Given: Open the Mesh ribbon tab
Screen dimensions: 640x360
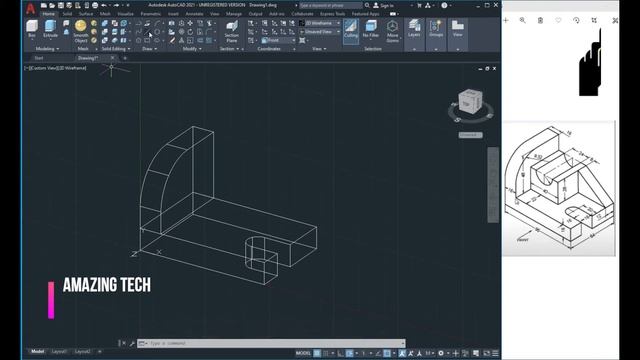Looking at the screenshot, I should [x=105, y=14].
